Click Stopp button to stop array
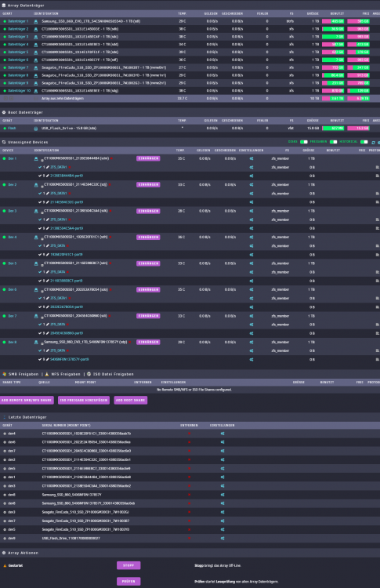380x588 pixels. (x=128, y=565)
